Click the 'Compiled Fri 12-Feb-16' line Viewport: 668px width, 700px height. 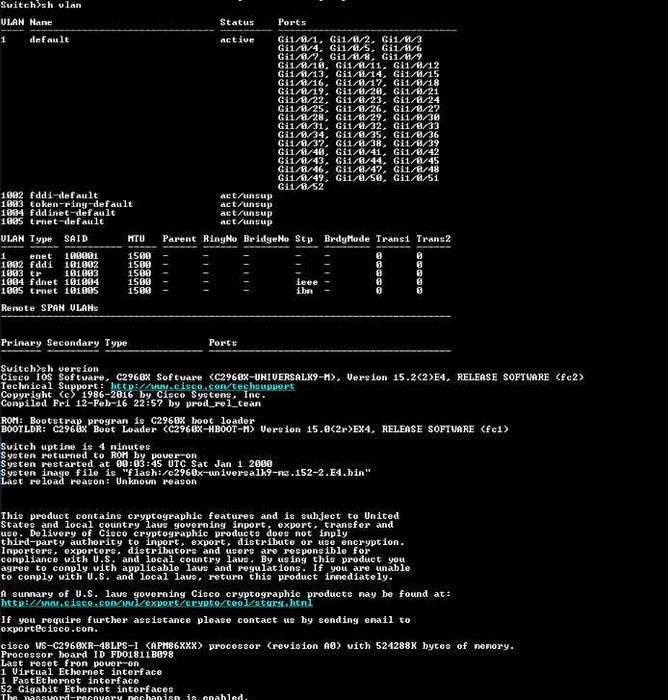pos(130,404)
